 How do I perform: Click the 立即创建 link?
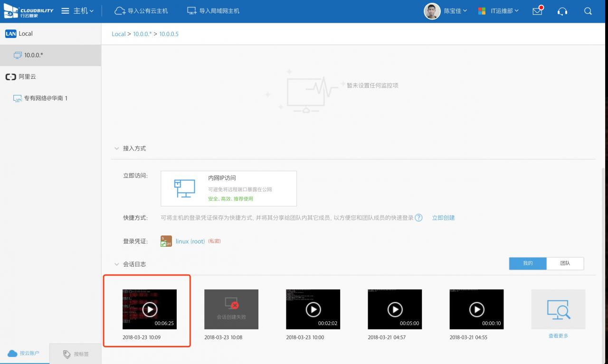tap(443, 218)
